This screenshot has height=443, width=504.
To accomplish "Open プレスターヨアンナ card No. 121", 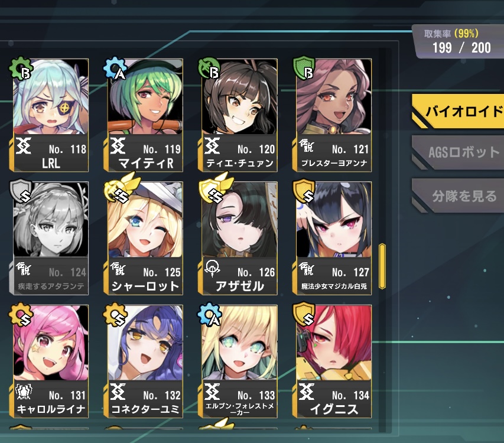I will [x=334, y=115].
